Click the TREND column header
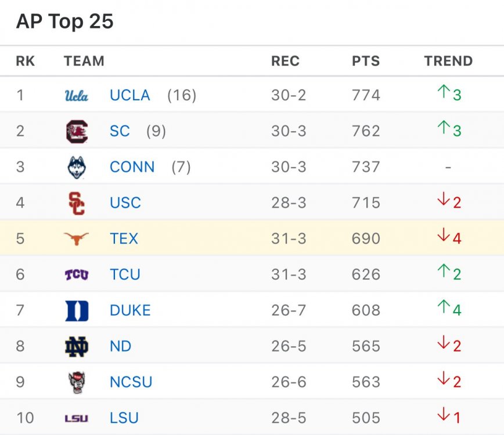Viewport: 504px width, 435px height. point(448,61)
